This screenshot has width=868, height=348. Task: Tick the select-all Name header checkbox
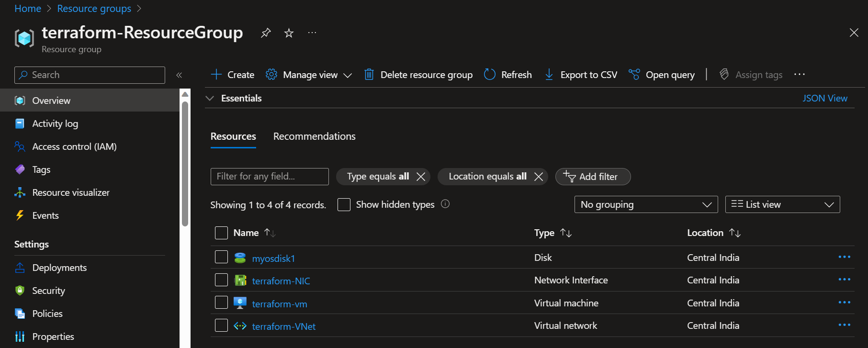(221, 233)
